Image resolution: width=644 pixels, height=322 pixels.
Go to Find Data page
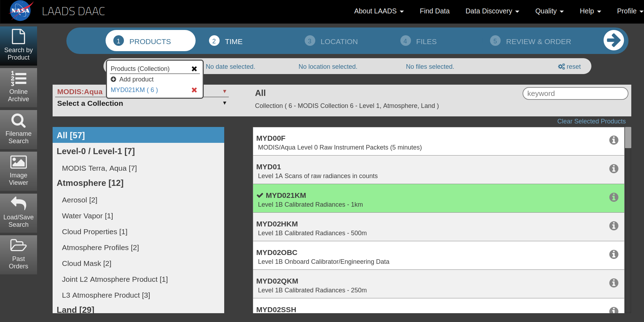(435, 11)
